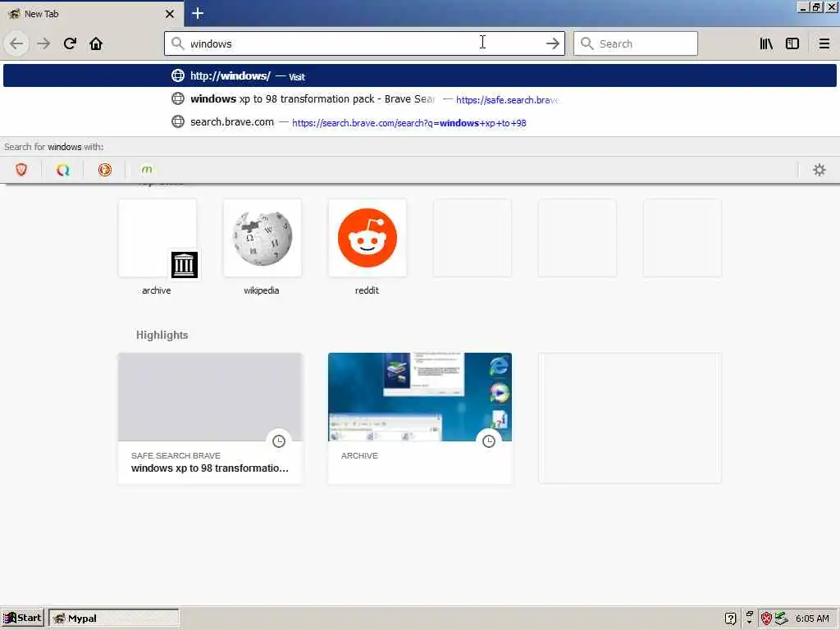Click the magnifier icon in address bar

[x=178, y=43]
